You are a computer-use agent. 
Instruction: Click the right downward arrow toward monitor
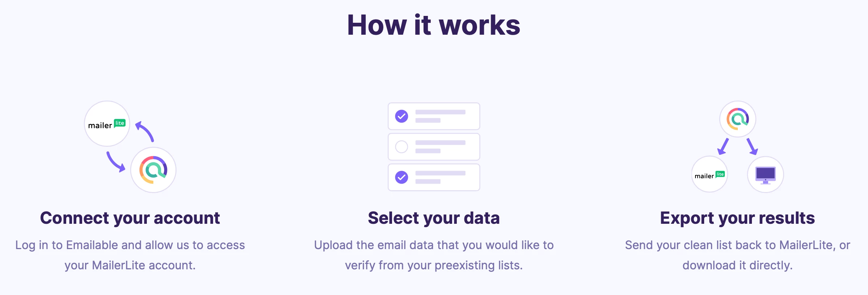coord(752,146)
